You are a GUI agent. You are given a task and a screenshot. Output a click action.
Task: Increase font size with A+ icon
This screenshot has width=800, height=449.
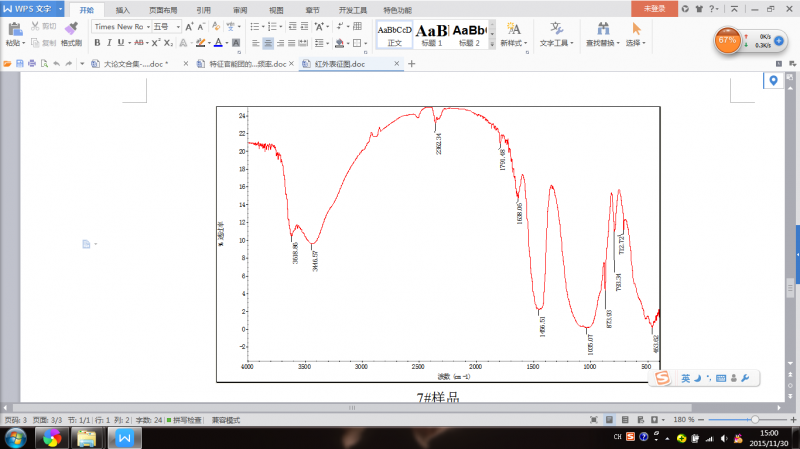point(189,27)
